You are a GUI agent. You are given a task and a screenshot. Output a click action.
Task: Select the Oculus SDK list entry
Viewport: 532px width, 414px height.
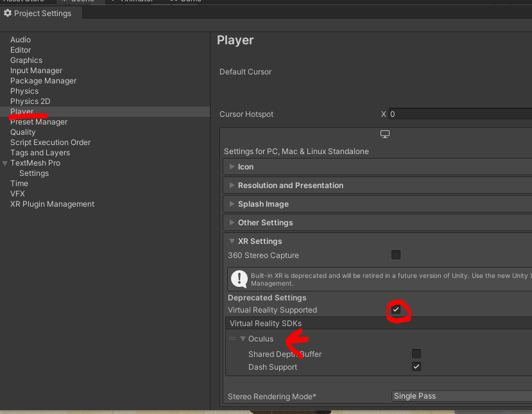[261, 339]
